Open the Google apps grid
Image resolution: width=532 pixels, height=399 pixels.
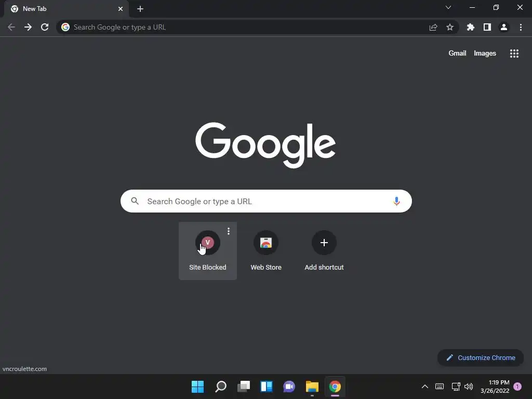514,54
